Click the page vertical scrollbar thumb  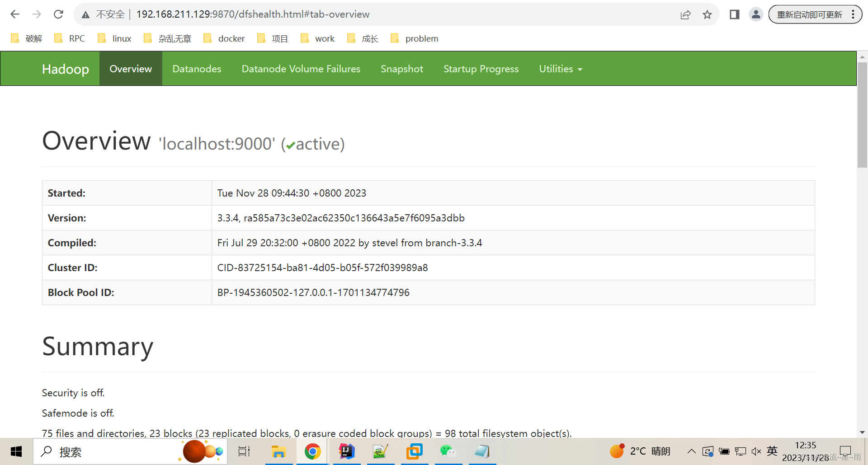[862, 115]
